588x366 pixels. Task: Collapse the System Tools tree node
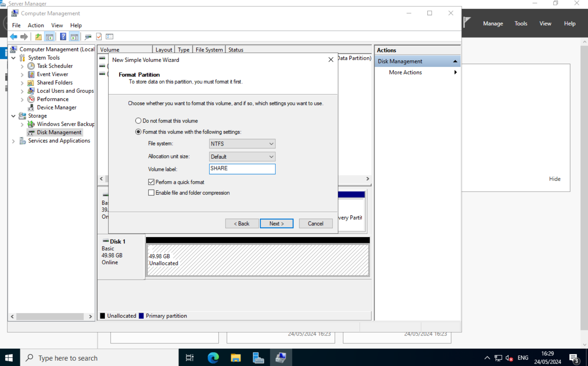(13, 58)
